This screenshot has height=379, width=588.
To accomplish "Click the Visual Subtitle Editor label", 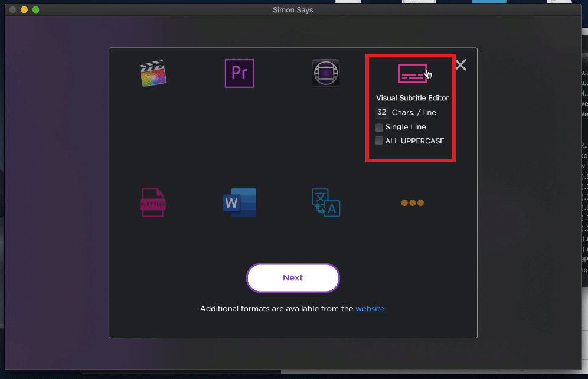I will pyautogui.click(x=412, y=98).
